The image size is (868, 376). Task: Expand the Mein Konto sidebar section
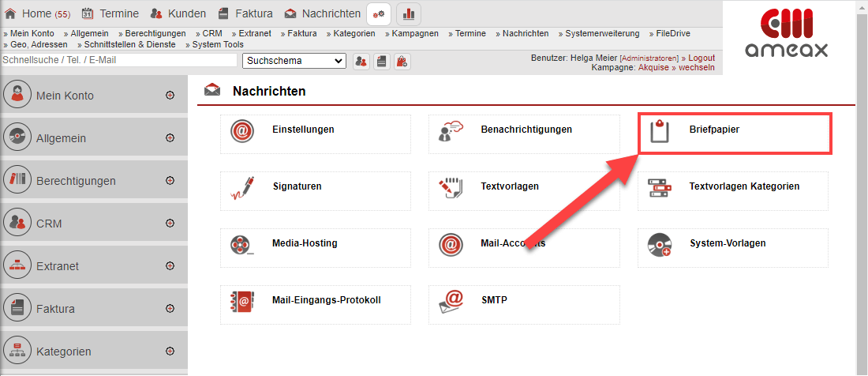click(170, 96)
